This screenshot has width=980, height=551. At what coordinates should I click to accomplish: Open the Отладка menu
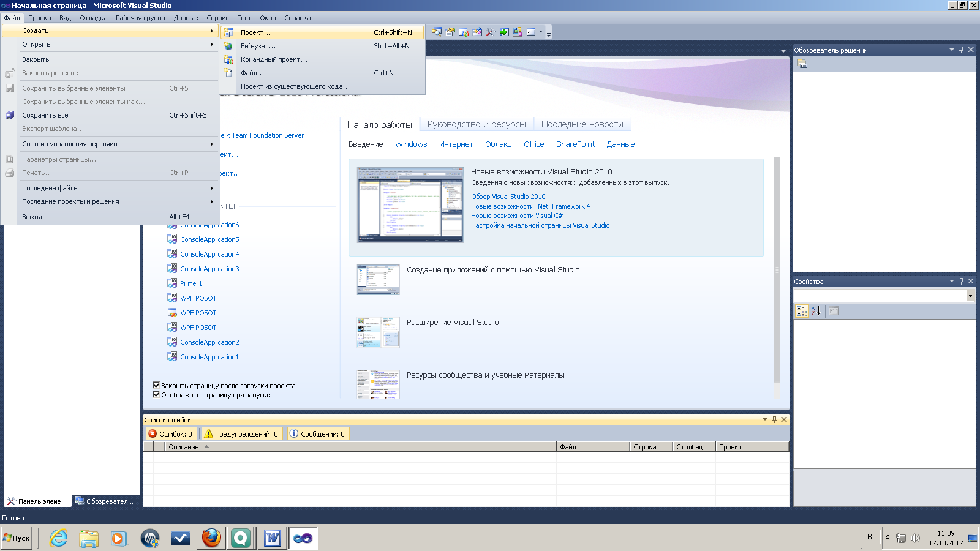(x=94, y=18)
